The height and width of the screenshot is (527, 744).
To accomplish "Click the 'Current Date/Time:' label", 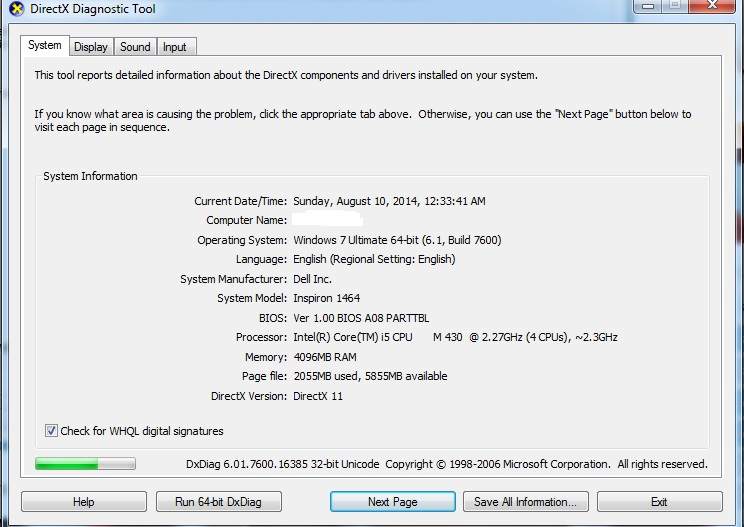I will pyautogui.click(x=241, y=201).
